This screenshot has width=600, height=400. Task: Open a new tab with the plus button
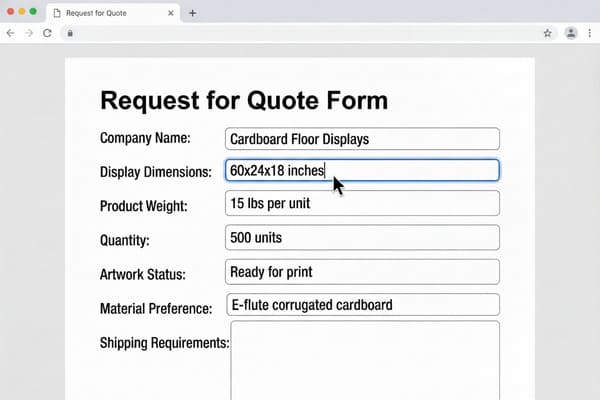[x=192, y=13]
